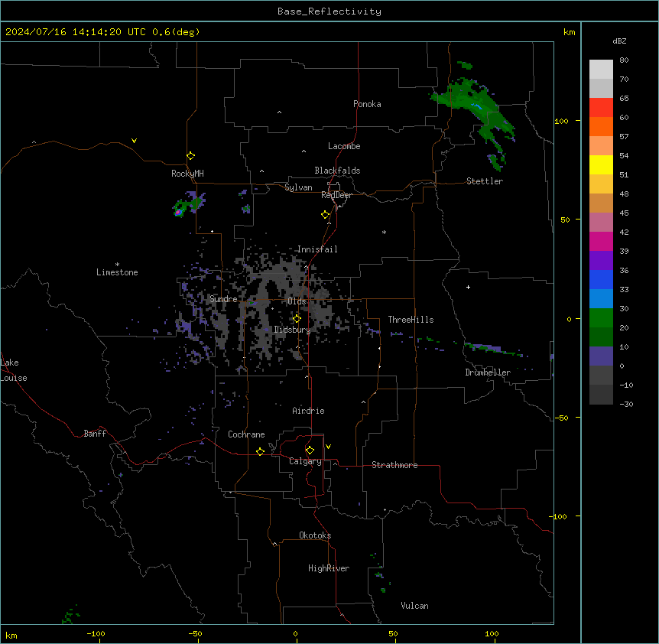Click the yellow diamond marker between Olds and Didsbury

(297, 319)
